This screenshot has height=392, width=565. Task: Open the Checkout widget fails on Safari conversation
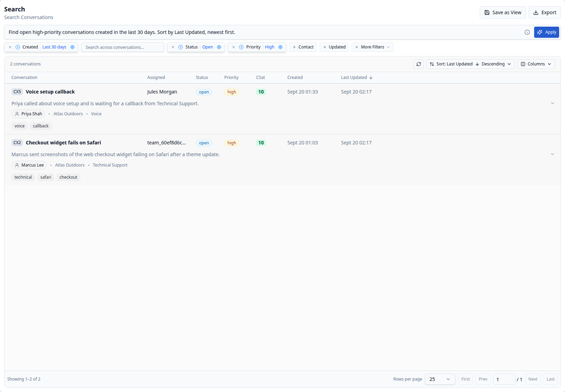pos(63,143)
